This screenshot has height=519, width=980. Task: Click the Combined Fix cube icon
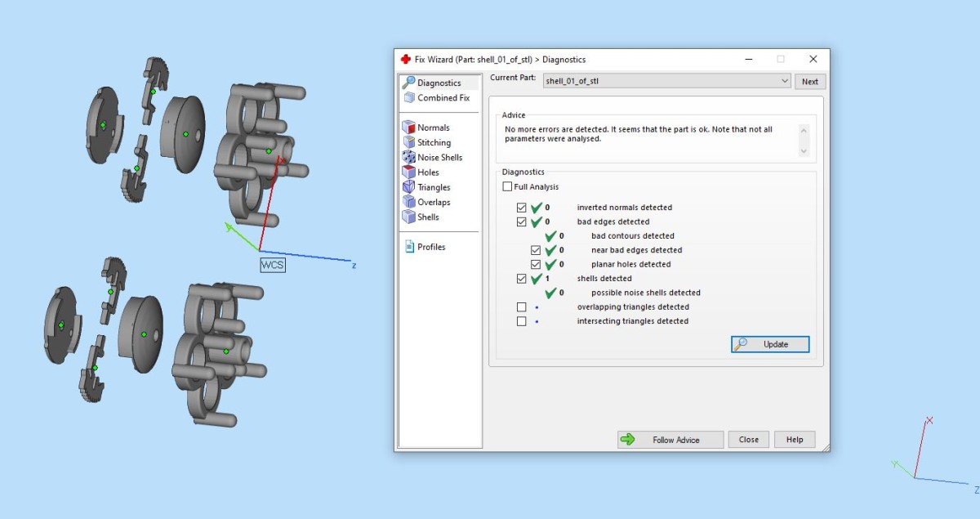(x=409, y=97)
